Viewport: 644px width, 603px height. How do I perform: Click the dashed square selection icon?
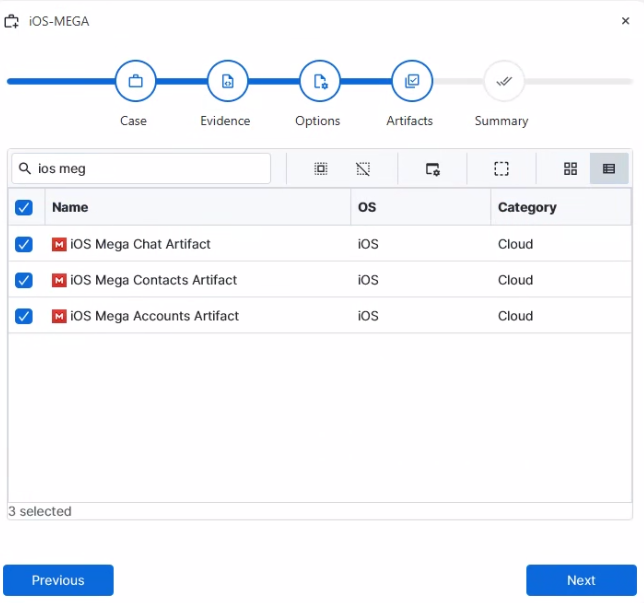click(501, 168)
